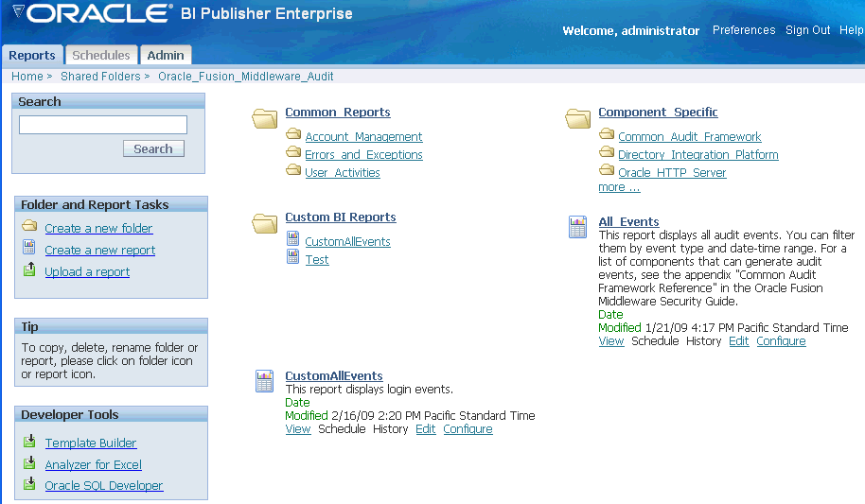Click Configure under CustomAllEvents report

click(468, 429)
